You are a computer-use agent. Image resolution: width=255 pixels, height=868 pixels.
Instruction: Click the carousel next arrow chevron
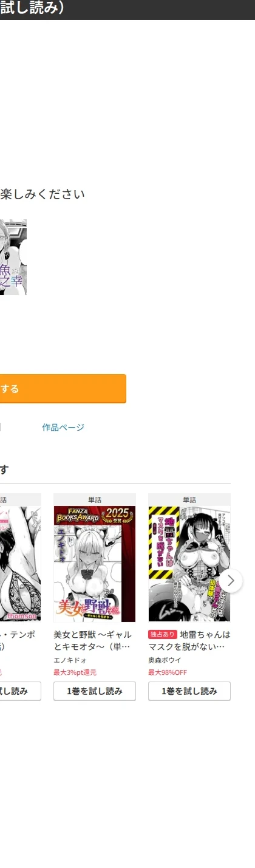tap(231, 581)
